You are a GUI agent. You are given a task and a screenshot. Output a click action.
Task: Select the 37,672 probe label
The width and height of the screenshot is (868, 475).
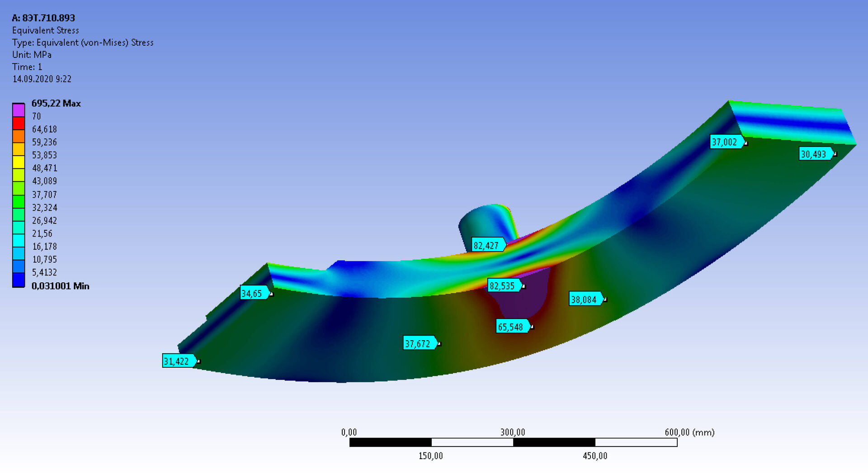pyautogui.click(x=421, y=343)
